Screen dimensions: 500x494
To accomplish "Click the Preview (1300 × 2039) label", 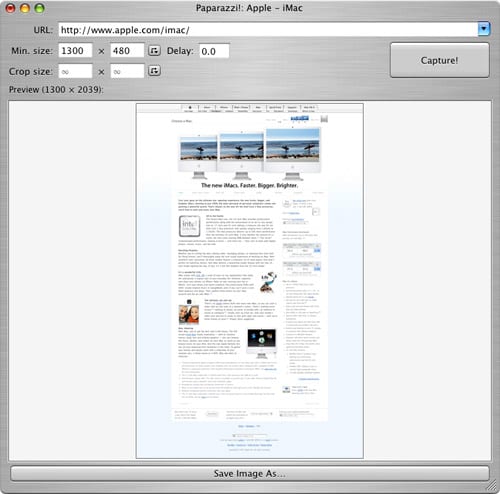I will tap(56, 90).
